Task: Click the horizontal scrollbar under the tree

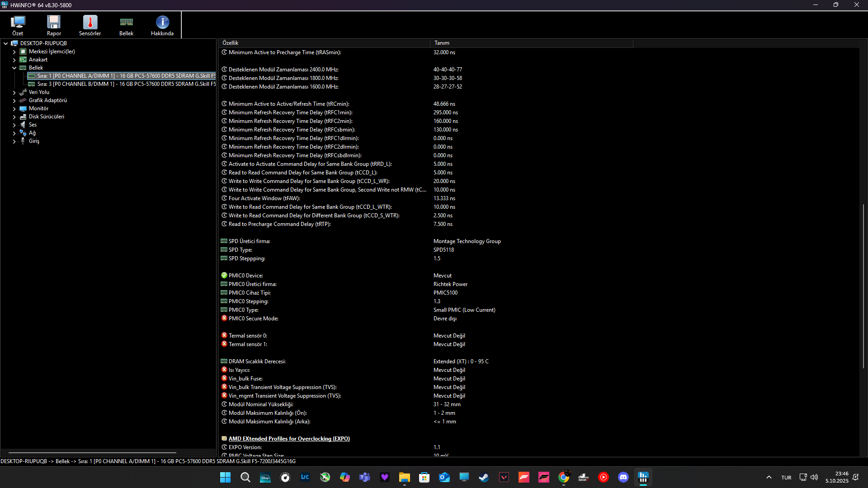Action: point(92,452)
